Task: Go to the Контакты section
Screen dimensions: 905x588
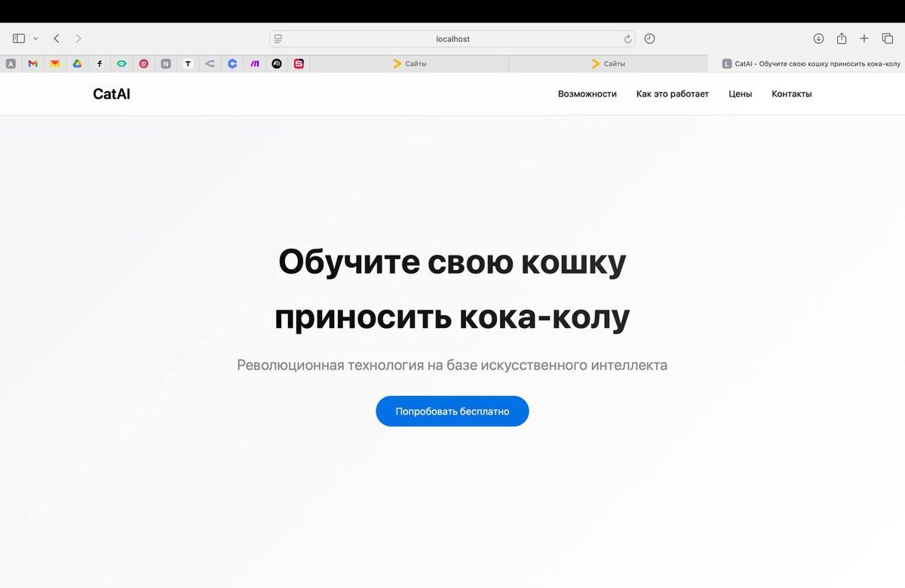Action: tap(792, 94)
